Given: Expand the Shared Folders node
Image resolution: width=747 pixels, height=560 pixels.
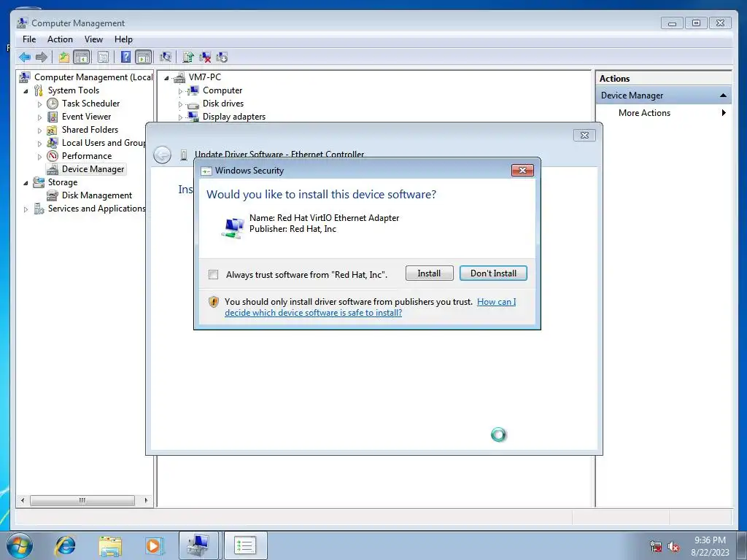Looking at the screenshot, I should pos(39,131).
